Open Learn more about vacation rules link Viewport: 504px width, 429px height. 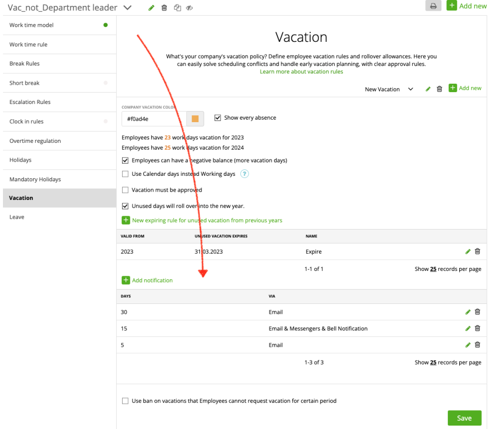301,72
